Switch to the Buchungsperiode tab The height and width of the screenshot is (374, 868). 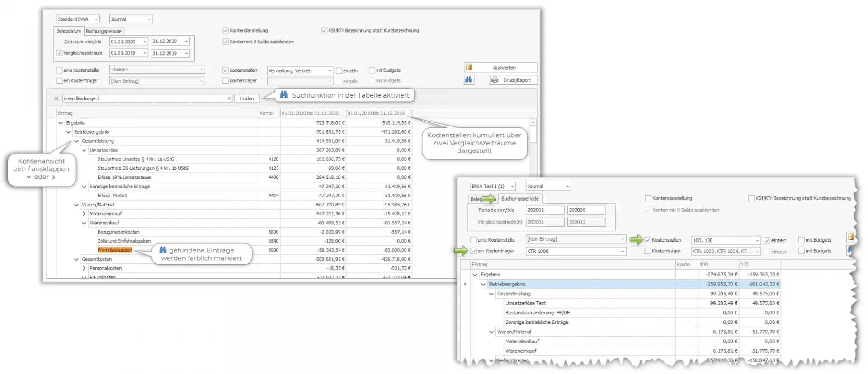pos(104,31)
